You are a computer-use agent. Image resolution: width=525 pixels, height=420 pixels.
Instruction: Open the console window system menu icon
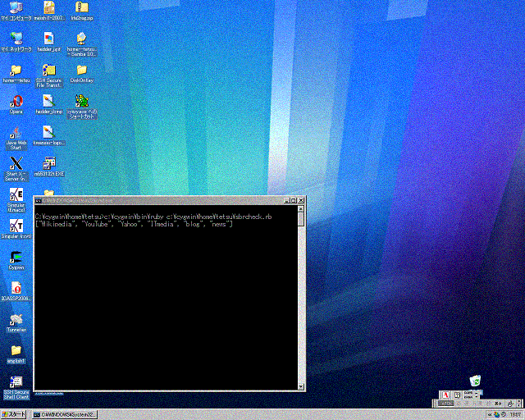pyautogui.click(x=39, y=200)
